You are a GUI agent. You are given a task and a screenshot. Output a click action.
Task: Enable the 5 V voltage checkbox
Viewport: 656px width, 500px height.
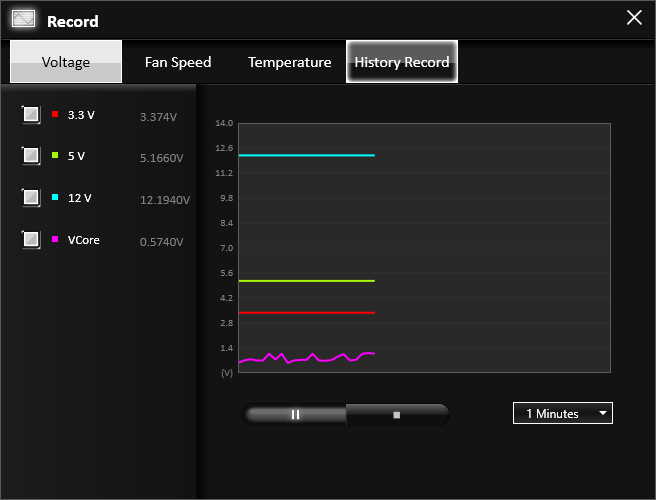pyautogui.click(x=31, y=156)
